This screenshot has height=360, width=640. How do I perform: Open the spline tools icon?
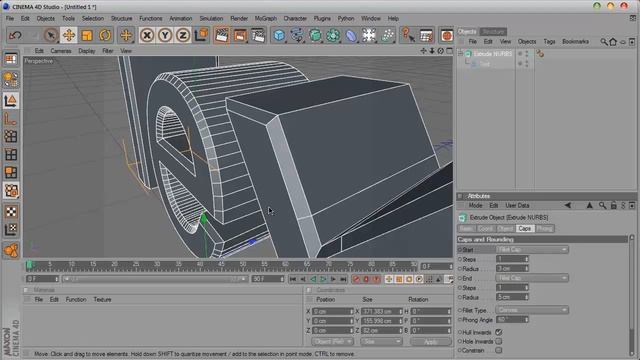pyautogui.click(x=298, y=36)
